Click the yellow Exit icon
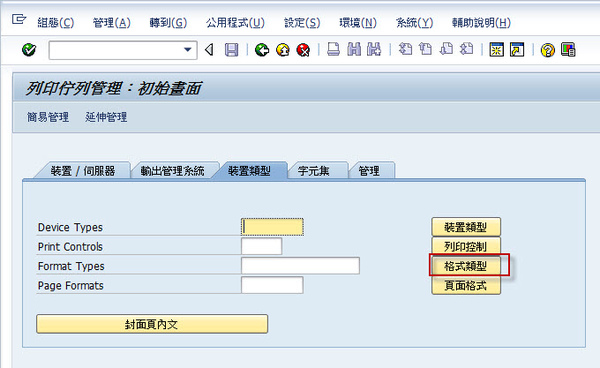The height and width of the screenshot is (368, 600). tap(283, 50)
